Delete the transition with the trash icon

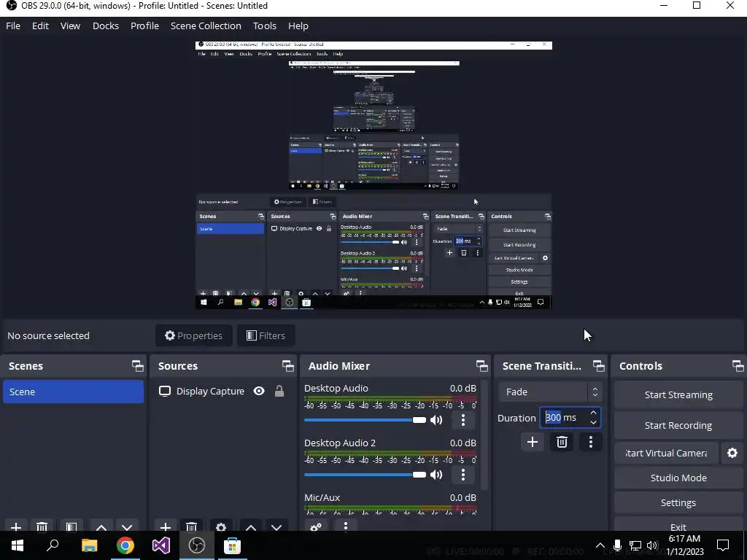pyautogui.click(x=562, y=442)
